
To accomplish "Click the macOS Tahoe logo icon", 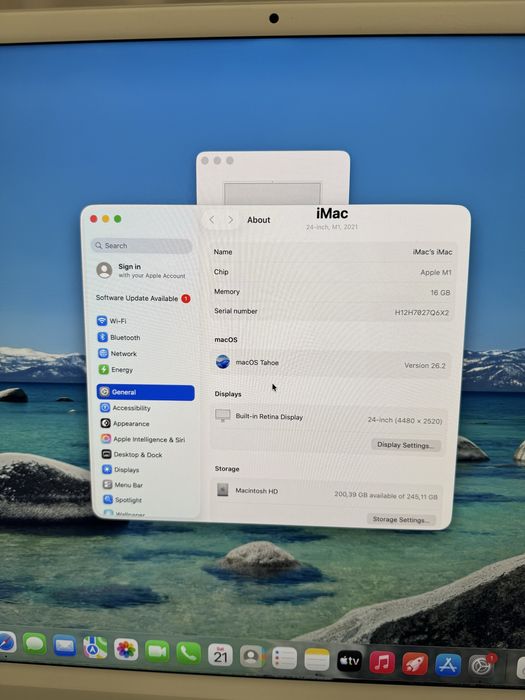I will tap(223, 361).
